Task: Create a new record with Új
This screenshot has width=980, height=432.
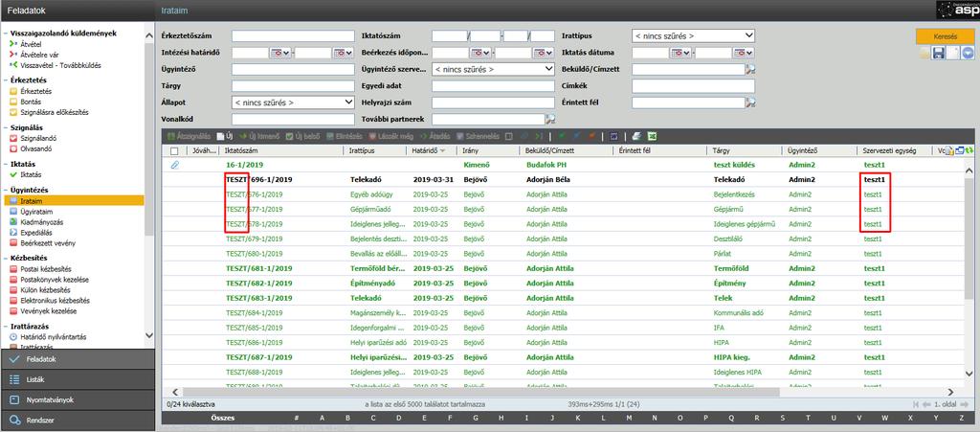Action: pos(225,136)
